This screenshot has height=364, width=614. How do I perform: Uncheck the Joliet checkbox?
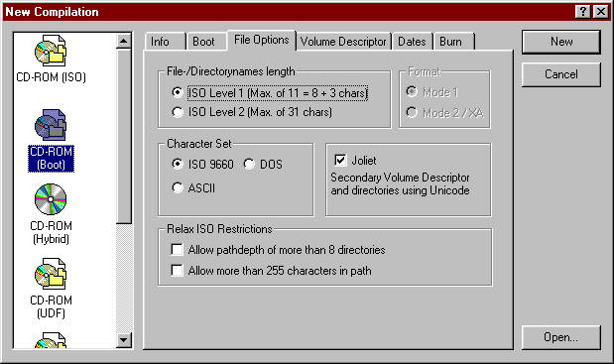(x=340, y=160)
